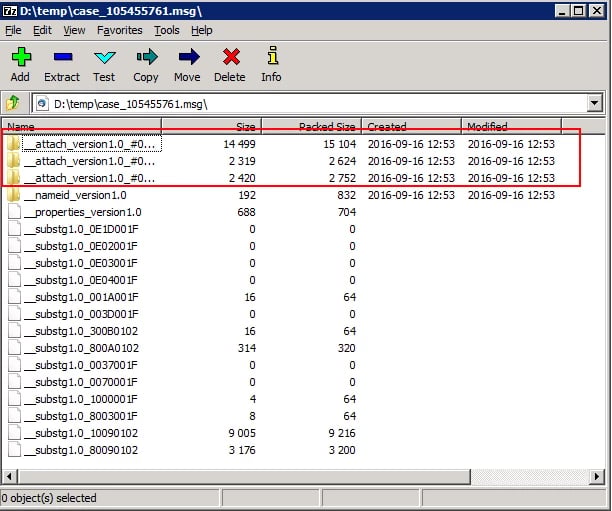Click the Test archive icon
This screenshot has width=612, height=511.
[x=104, y=58]
